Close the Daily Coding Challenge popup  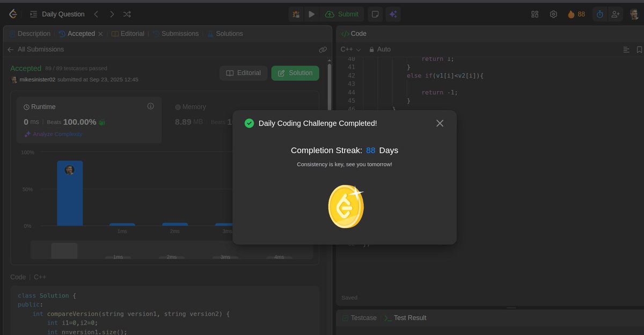[440, 123]
